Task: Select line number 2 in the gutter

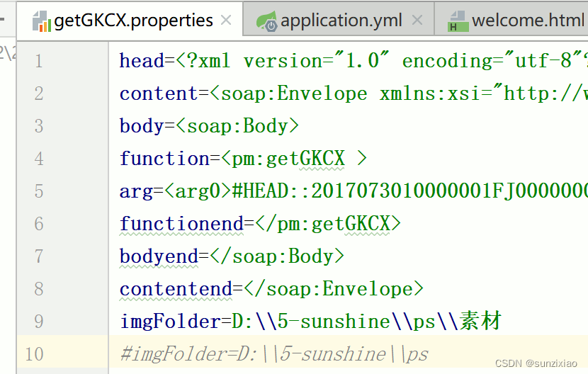Action: pos(39,93)
